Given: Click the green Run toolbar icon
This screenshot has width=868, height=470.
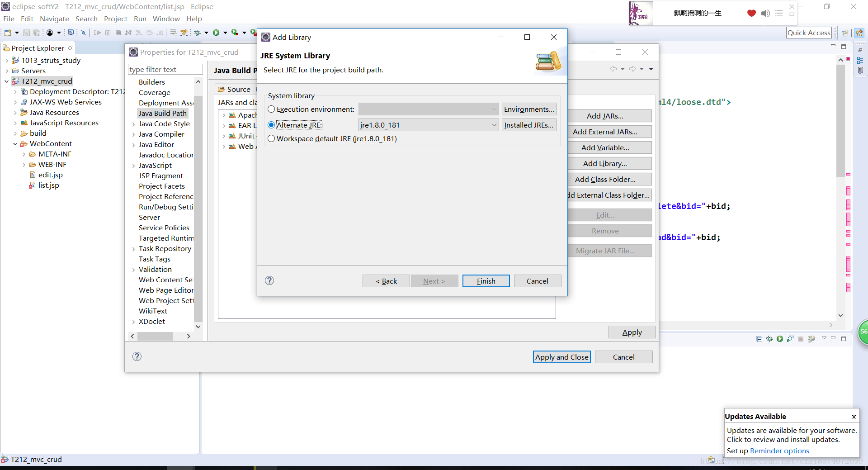Looking at the screenshot, I should [216, 33].
